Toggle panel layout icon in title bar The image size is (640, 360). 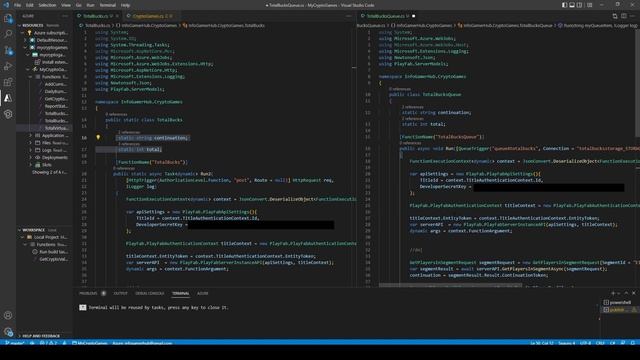click(x=572, y=5)
